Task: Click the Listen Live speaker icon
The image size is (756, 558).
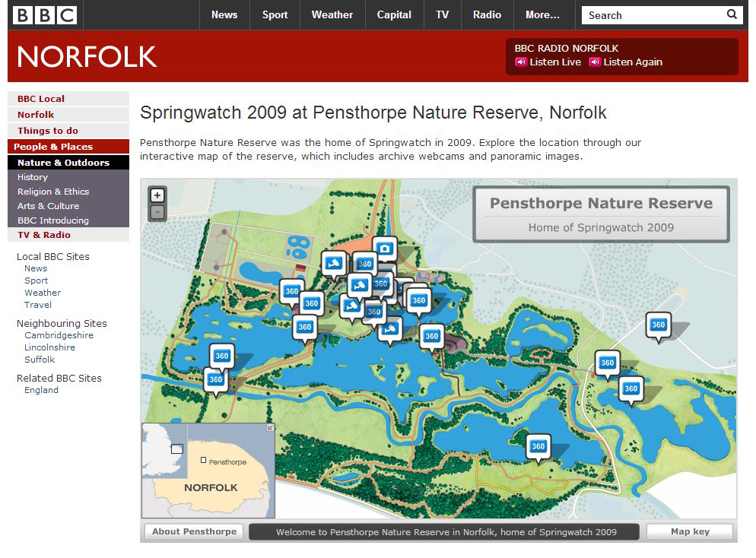Action: tap(521, 62)
